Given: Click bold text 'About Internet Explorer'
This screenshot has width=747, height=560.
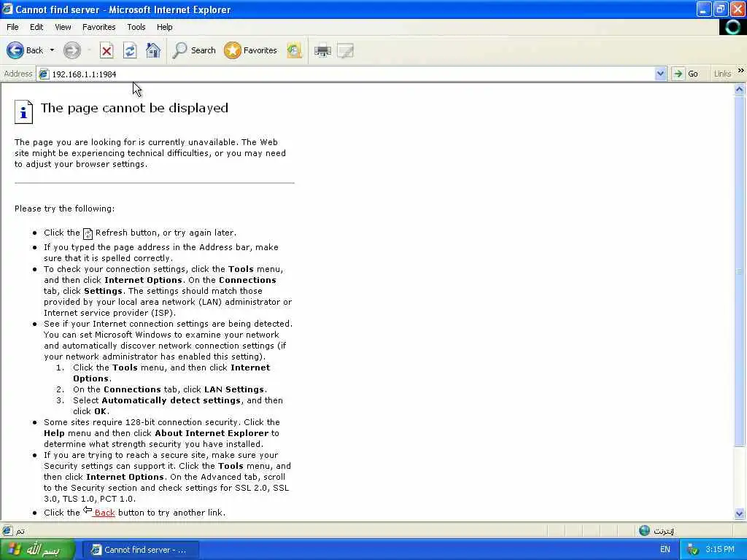Looking at the screenshot, I should coord(212,433).
